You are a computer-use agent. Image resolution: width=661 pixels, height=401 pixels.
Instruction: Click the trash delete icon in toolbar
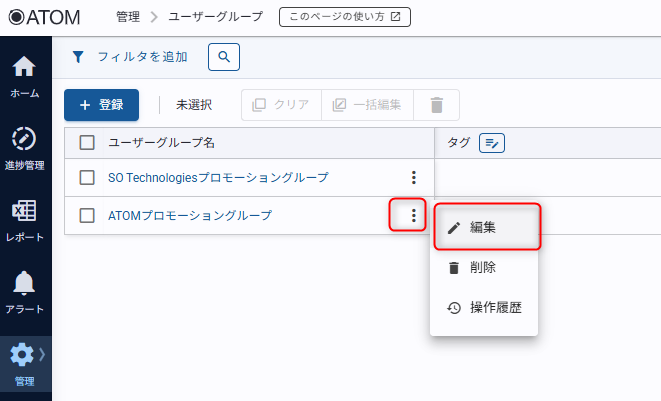coord(436,105)
